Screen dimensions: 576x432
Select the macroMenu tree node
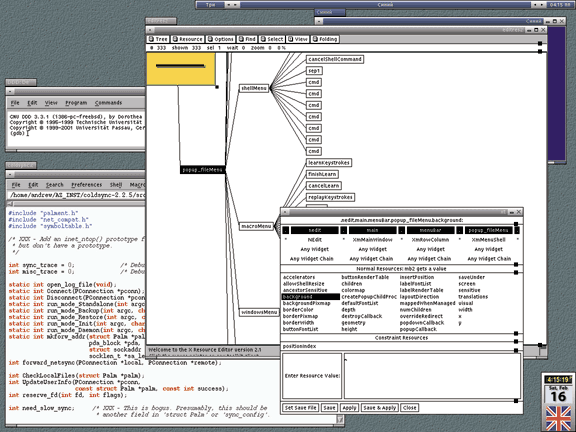tap(256, 226)
